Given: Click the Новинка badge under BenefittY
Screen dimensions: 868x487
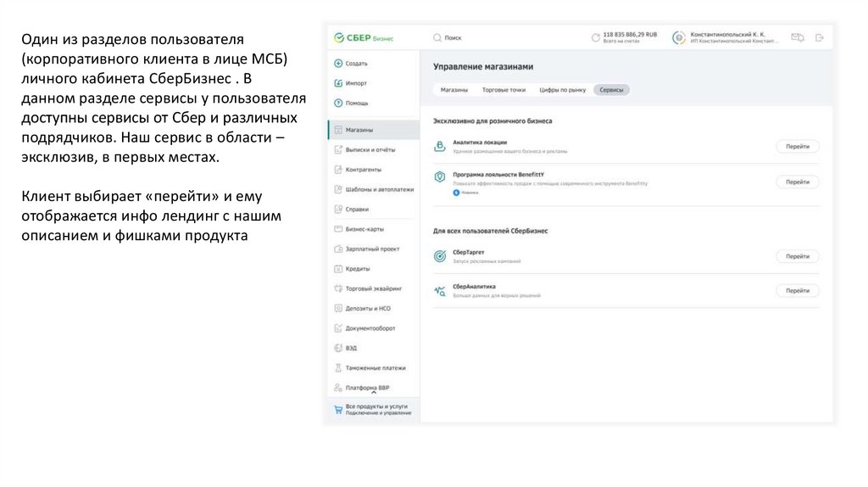Looking at the screenshot, I should 465,193.
